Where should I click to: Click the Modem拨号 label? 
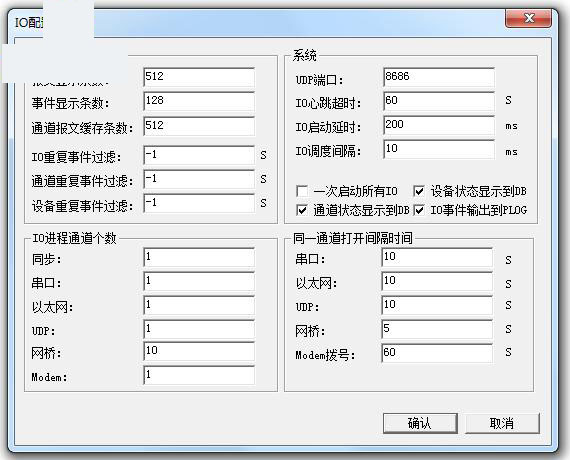coord(325,355)
